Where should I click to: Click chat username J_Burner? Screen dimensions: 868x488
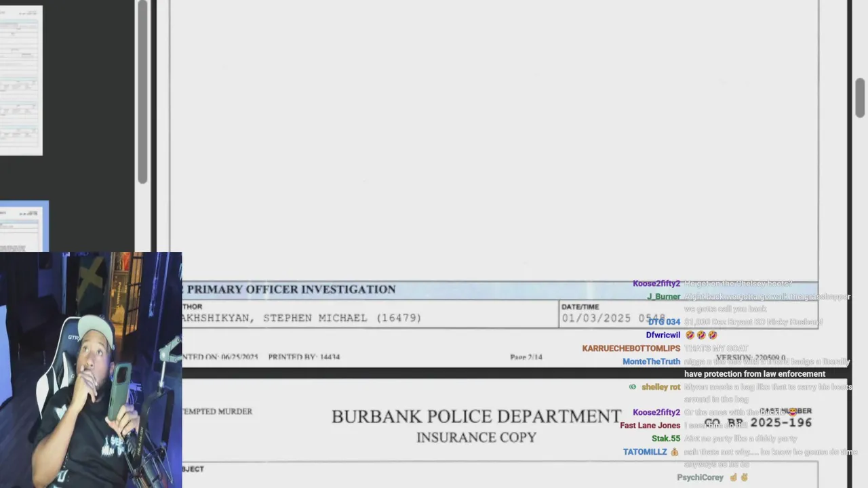[x=663, y=296]
